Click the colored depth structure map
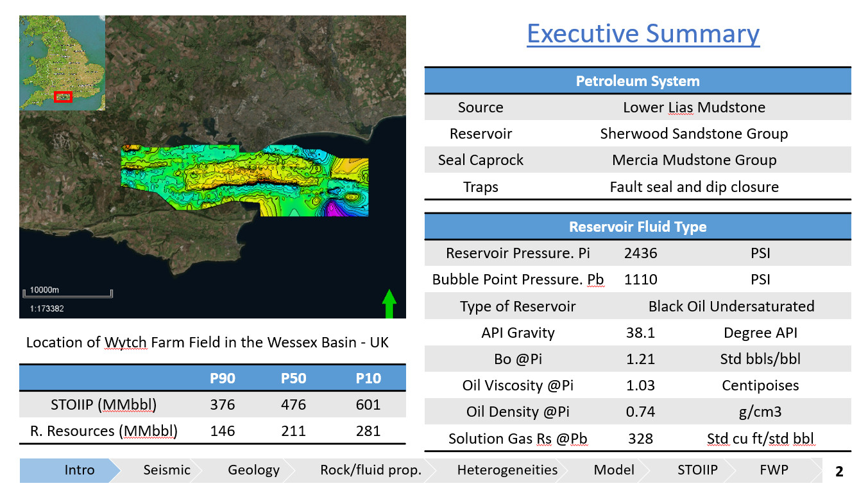The image size is (868, 488). [x=245, y=181]
